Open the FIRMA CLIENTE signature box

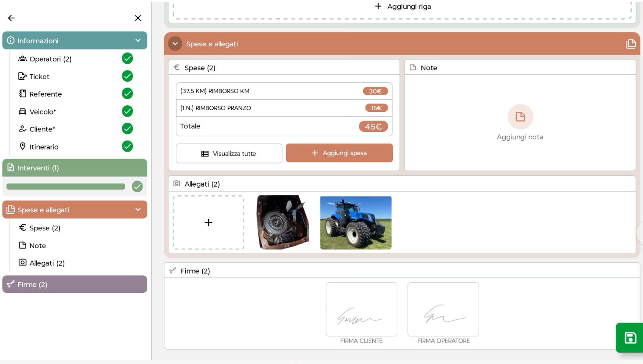tap(361, 309)
